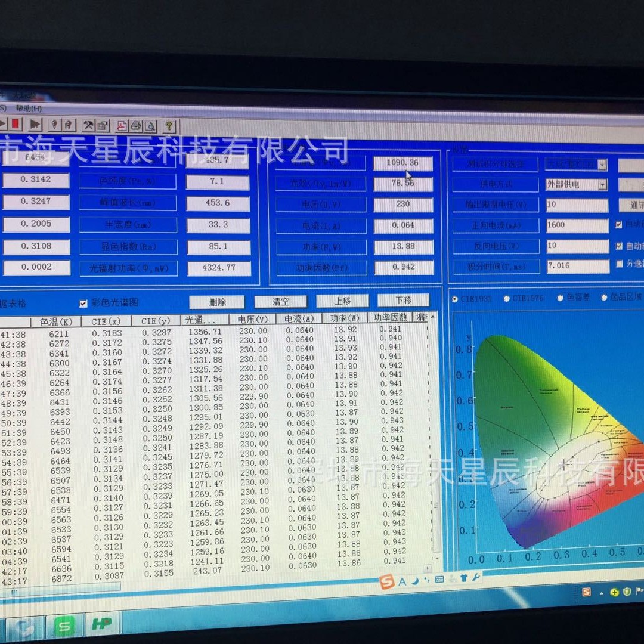This screenshot has width=644, height=644.
Task: Click the properties settings box icon
Action: 103,126
